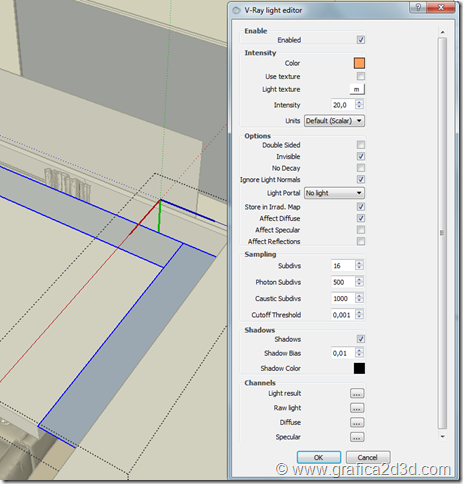The width and height of the screenshot is (463, 484).
Task: Click the Caustic Subdivs spinner arrows
Action: [x=359, y=298]
